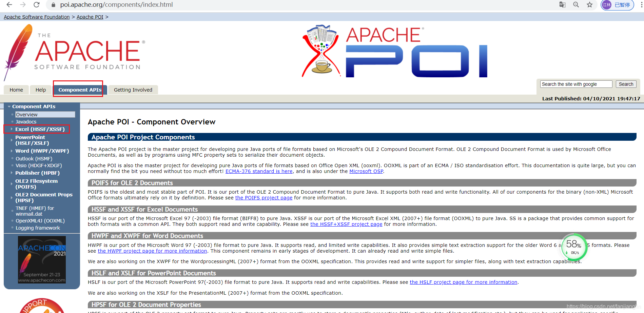Open Javadocs in the sidebar
The image size is (644, 313).
point(26,122)
